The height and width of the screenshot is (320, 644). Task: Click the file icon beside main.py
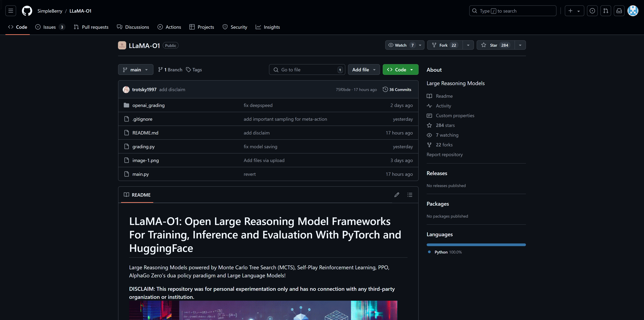[126, 174]
